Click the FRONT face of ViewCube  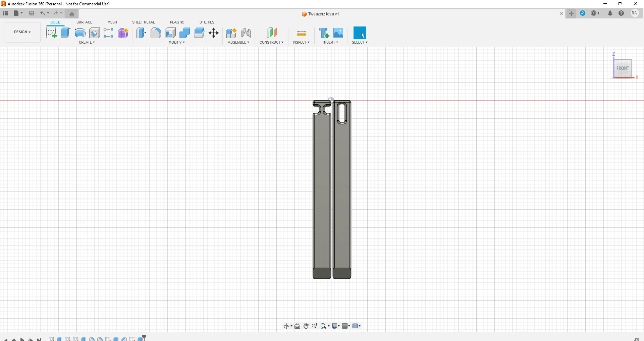[x=623, y=68]
